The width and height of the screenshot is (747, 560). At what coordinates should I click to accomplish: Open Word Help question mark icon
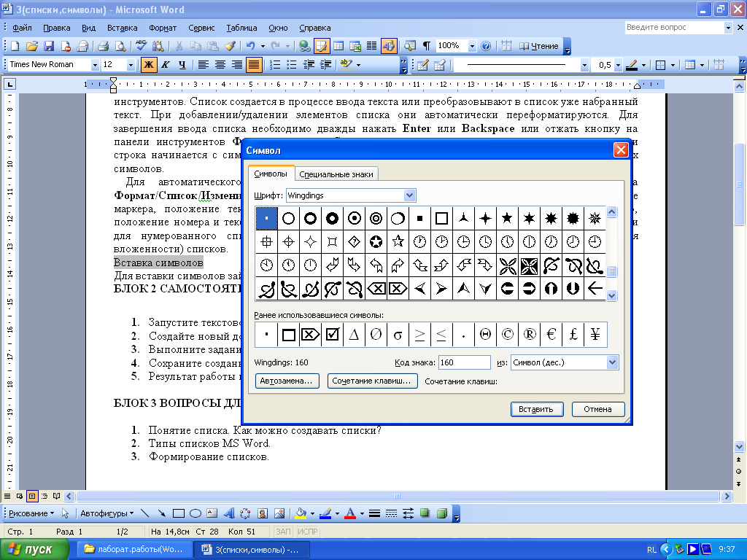[486, 46]
